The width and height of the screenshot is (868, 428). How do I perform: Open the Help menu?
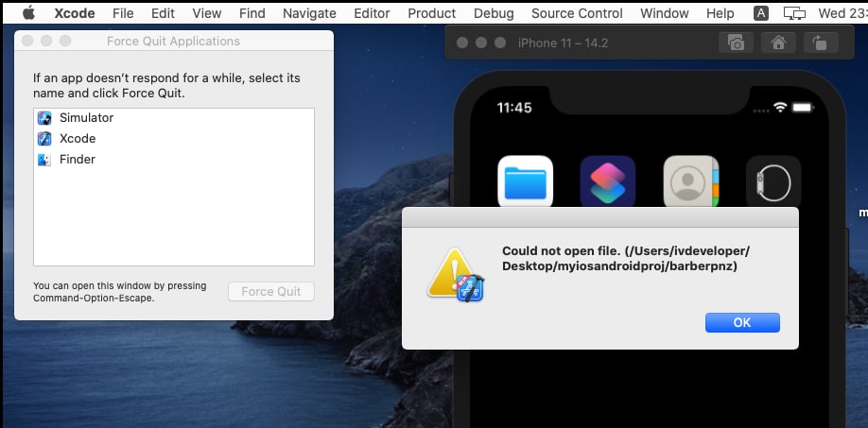pos(720,13)
